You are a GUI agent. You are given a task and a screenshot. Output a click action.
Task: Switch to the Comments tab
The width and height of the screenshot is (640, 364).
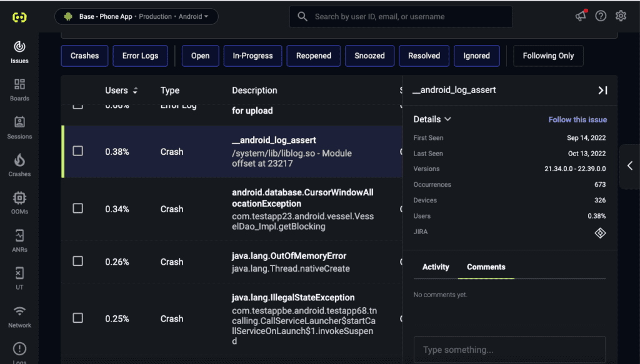(x=486, y=267)
